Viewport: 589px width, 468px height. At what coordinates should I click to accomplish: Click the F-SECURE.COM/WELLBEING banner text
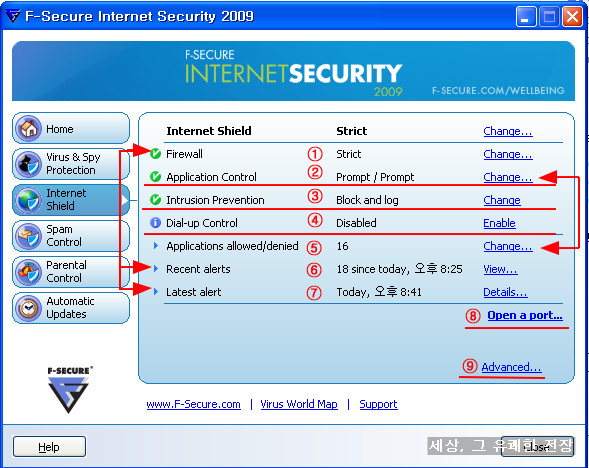(x=498, y=90)
